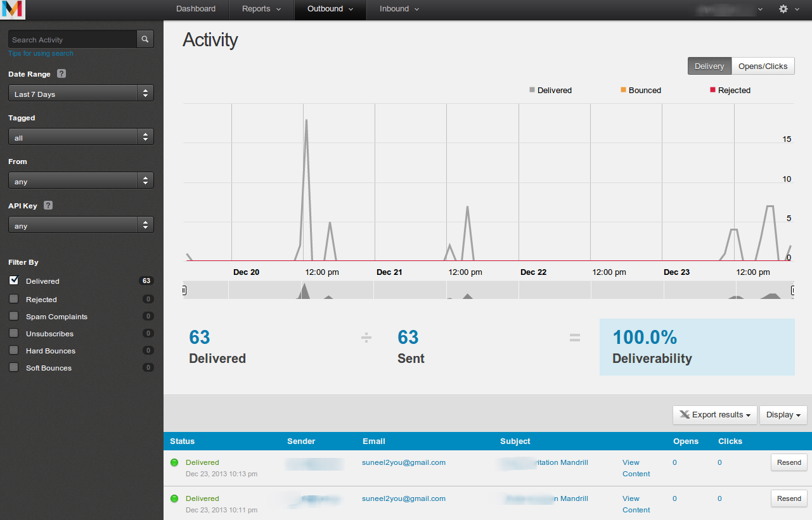Open the Last 7 Days date range selector
812x520 pixels.
coord(81,92)
